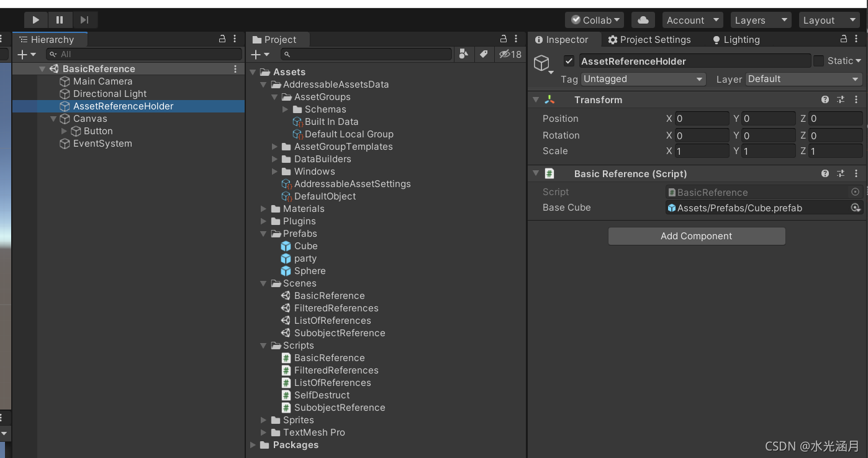The height and width of the screenshot is (458, 868).
Task: Select ListOfReferences scene icon
Action: 286,321
